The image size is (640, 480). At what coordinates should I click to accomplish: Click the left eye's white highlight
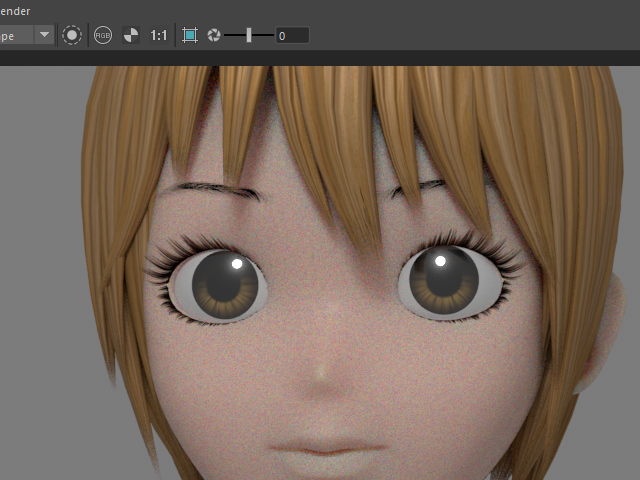tap(237, 264)
